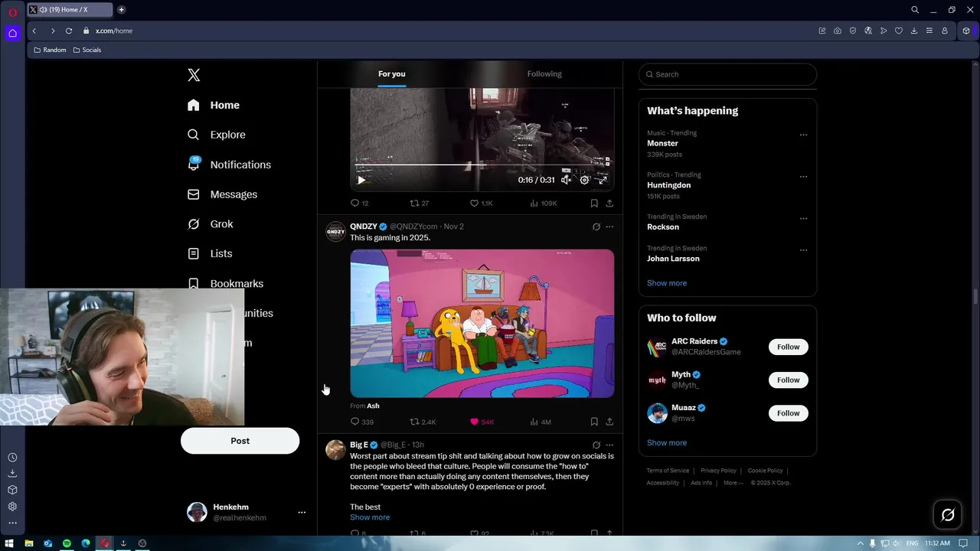Click the QNDZY post Grok icon

coord(596,227)
